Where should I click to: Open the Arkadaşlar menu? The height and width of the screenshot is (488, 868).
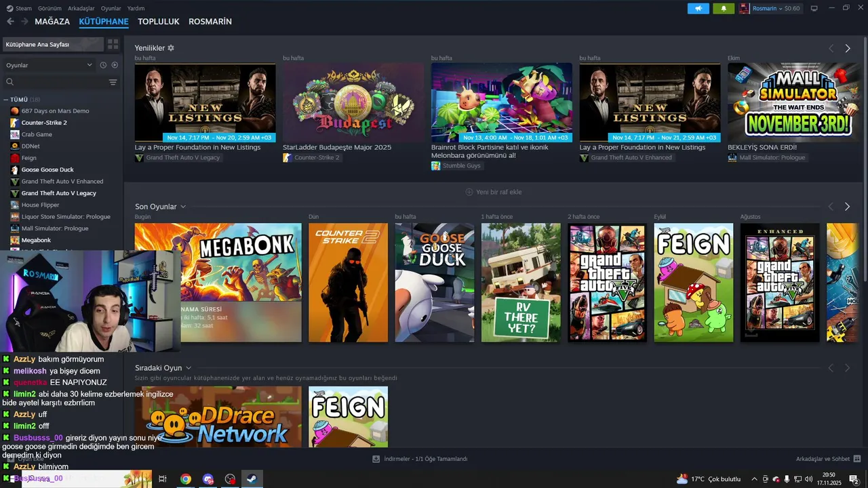pyautogui.click(x=81, y=8)
